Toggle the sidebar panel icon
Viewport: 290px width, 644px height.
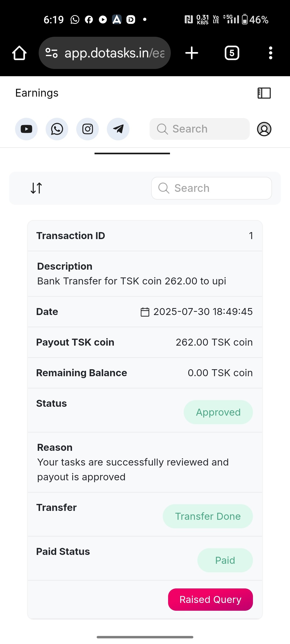point(264,93)
